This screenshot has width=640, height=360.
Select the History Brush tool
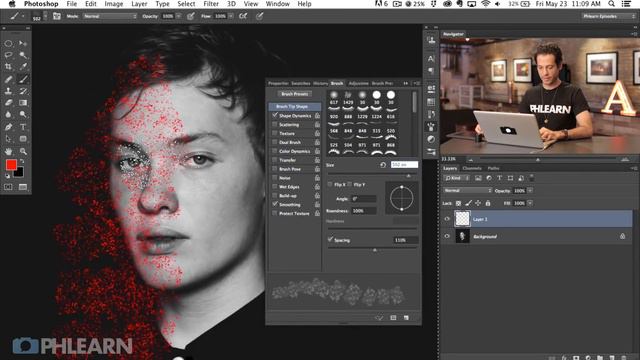[23, 91]
